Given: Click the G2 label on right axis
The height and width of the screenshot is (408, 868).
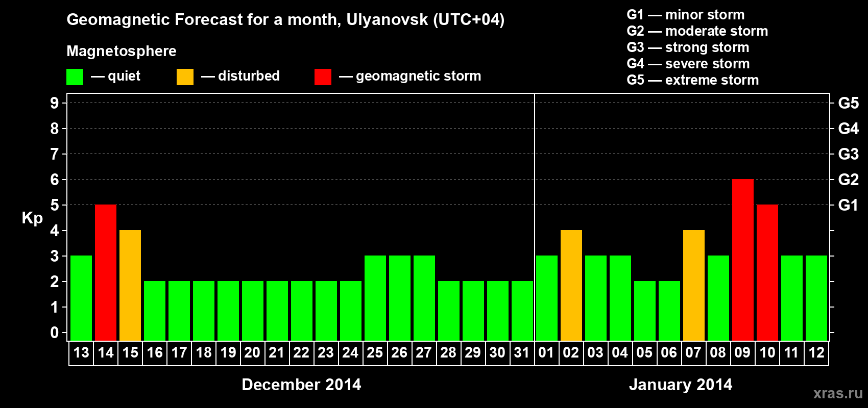Looking at the screenshot, I should pyautogui.click(x=849, y=180).
